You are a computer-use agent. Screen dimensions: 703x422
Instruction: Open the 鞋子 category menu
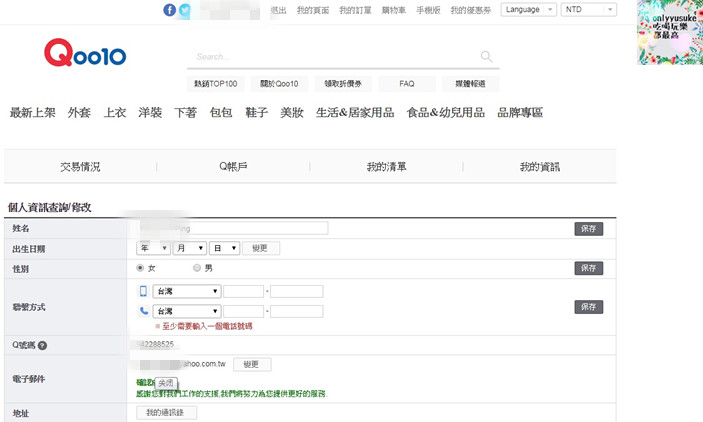(256, 113)
